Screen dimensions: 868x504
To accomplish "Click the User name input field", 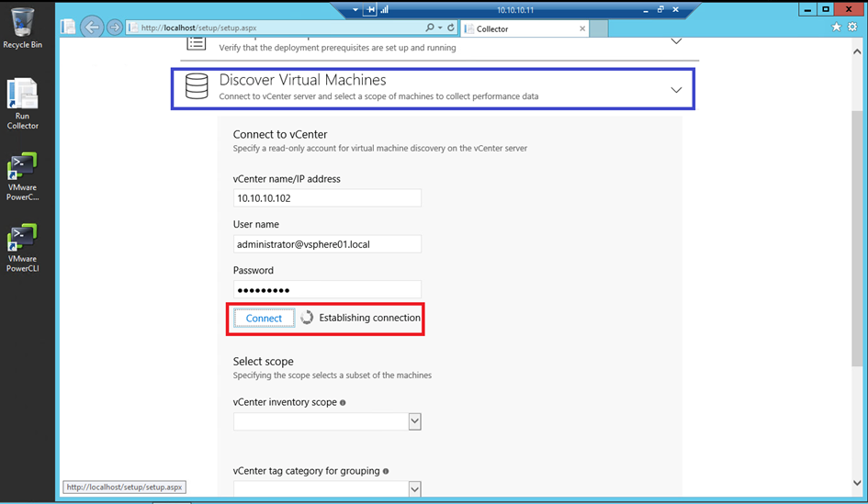I will [327, 244].
